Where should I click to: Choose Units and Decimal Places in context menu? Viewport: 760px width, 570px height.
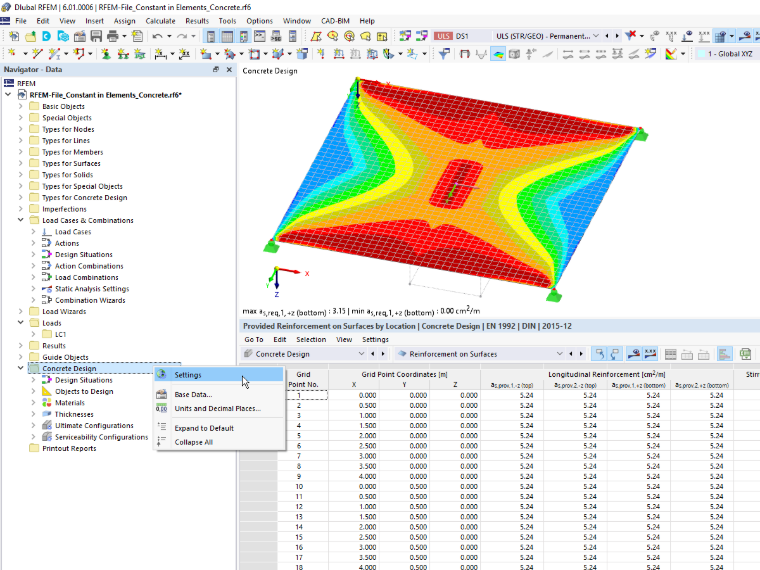[219, 409]
